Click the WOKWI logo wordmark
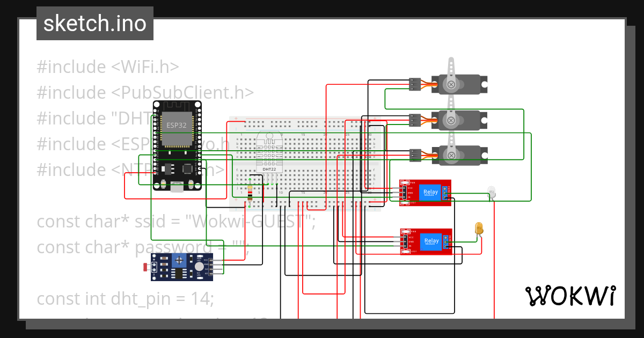Viewport: 644px width, 338px height. pos(572,295)
